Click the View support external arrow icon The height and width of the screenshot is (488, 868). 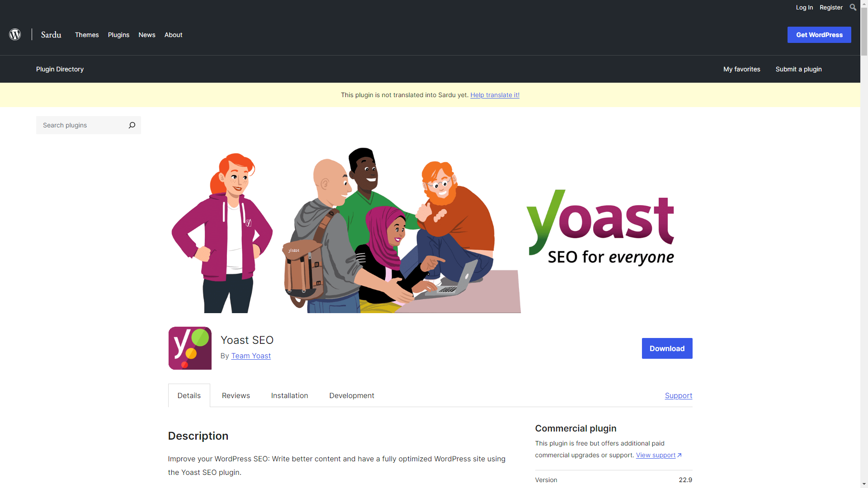tap(679, 455)
